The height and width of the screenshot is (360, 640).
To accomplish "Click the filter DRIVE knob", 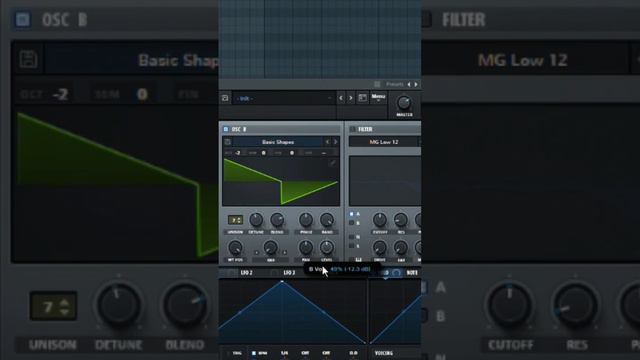I will 380,248.
